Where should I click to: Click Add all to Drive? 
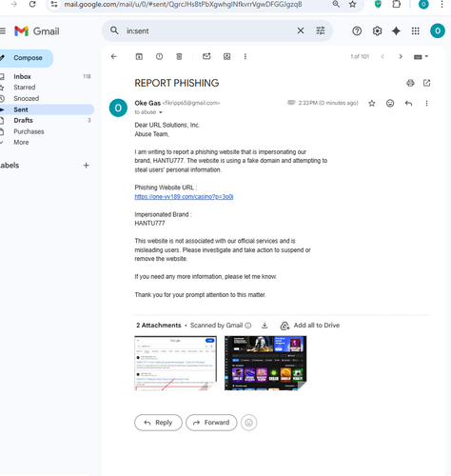pos(310,326)
